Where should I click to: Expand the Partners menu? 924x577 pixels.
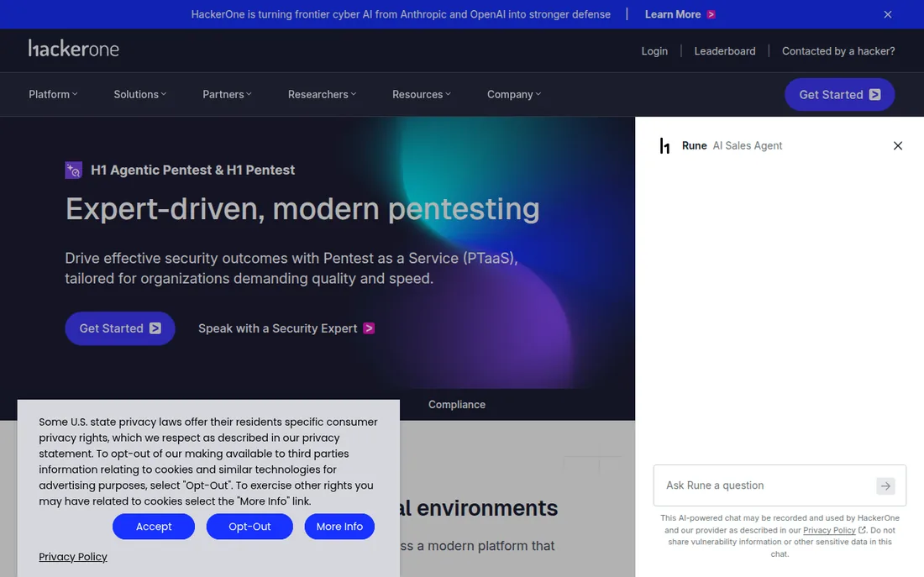(227, 94)
